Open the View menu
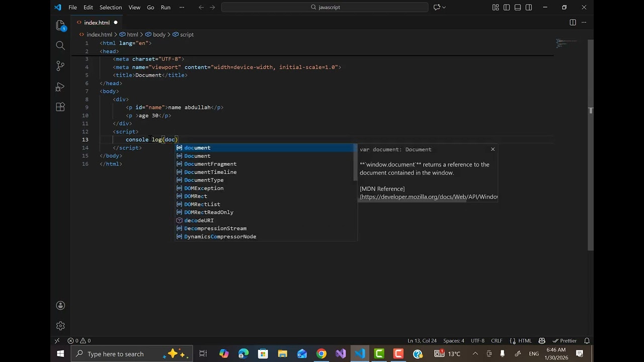The image size is (644, 362). [134, 7]
